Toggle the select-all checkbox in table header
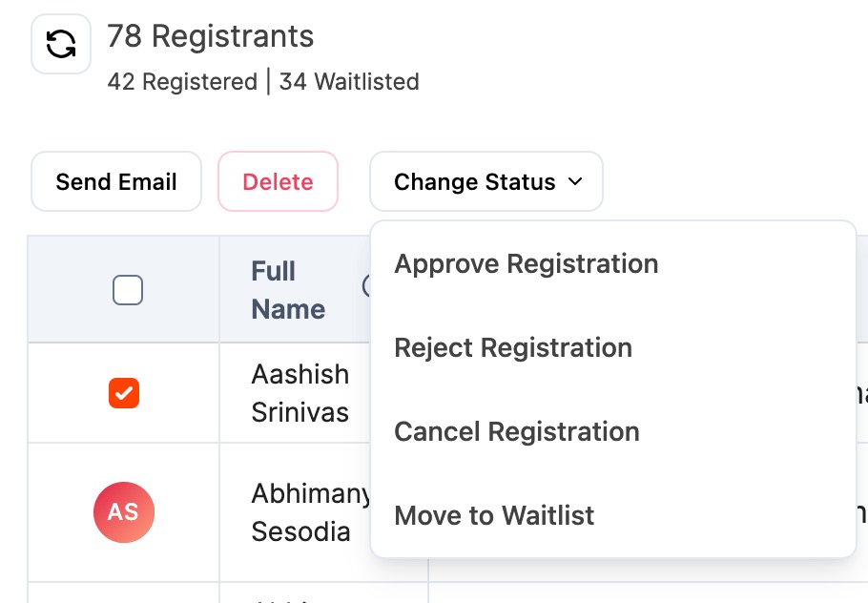Image resolution: width=868 pixels, height=603 pixels. click(128, 290)
